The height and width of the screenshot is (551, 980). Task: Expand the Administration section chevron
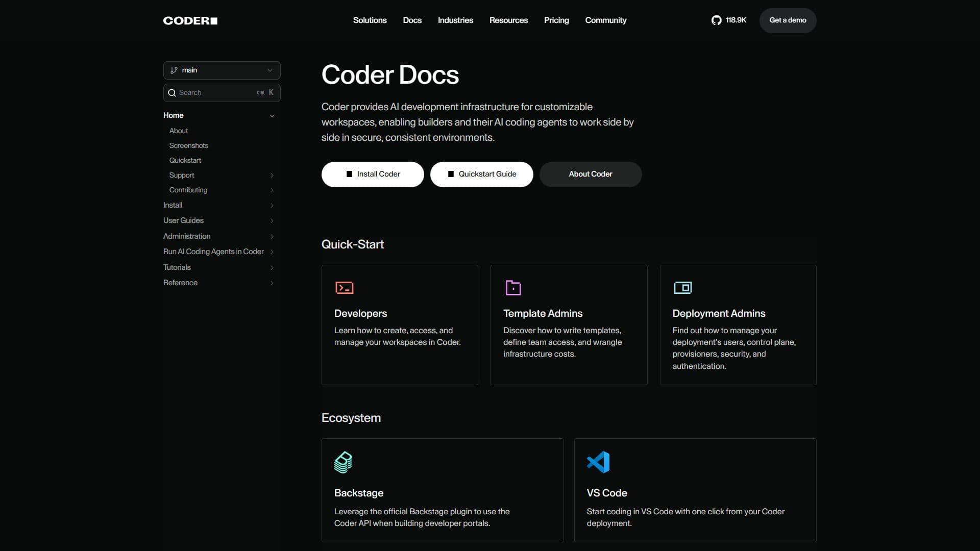(x=272, y=237)
